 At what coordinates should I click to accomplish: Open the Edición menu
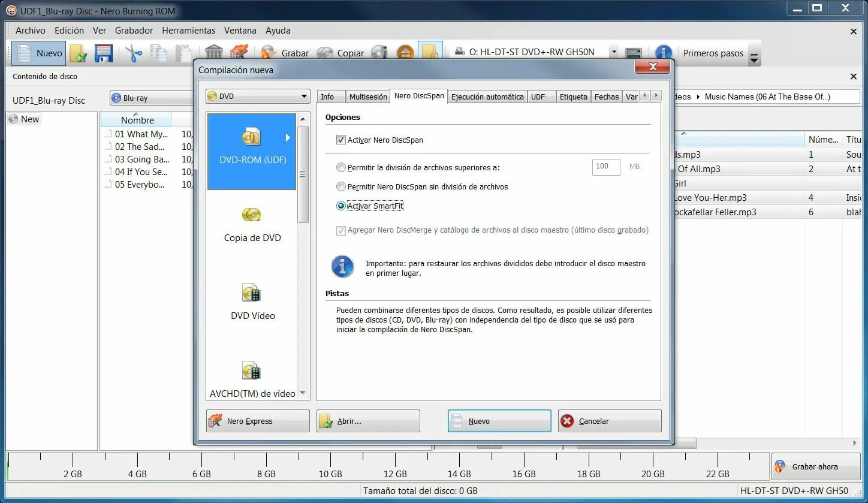tap(69, 30)
